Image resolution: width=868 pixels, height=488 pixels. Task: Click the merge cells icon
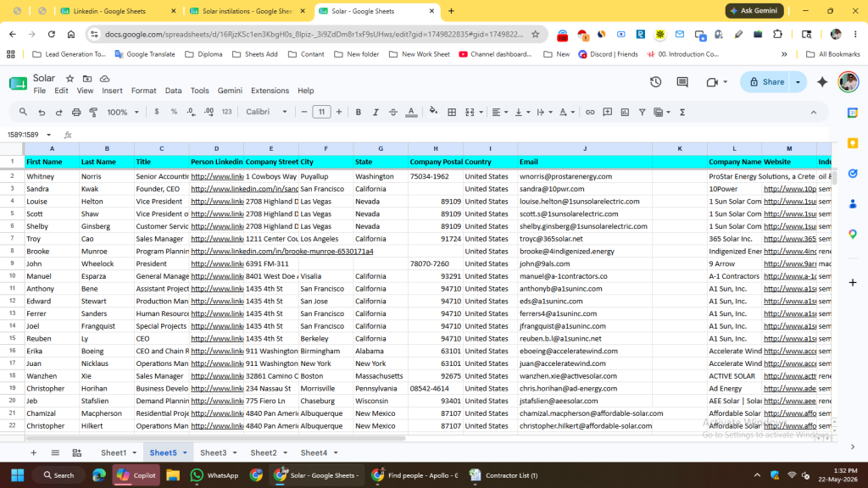470,113
